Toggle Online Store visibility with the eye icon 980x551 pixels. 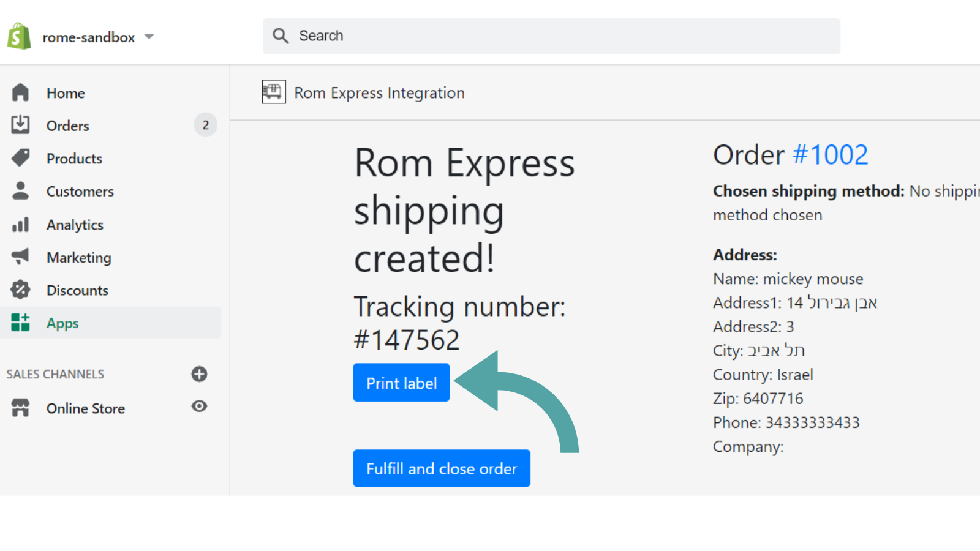click(199, 407)
